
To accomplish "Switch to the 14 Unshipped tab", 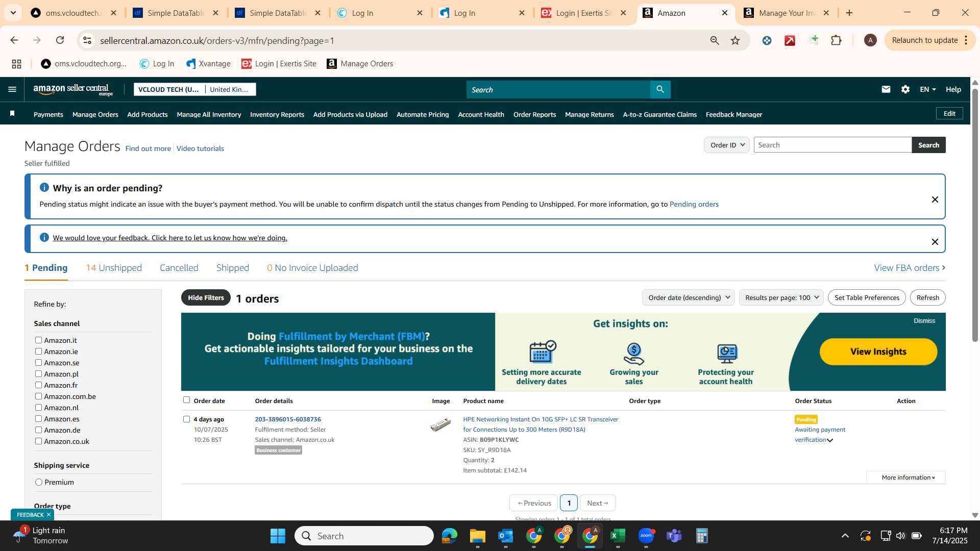I will [x=114, y=268].
